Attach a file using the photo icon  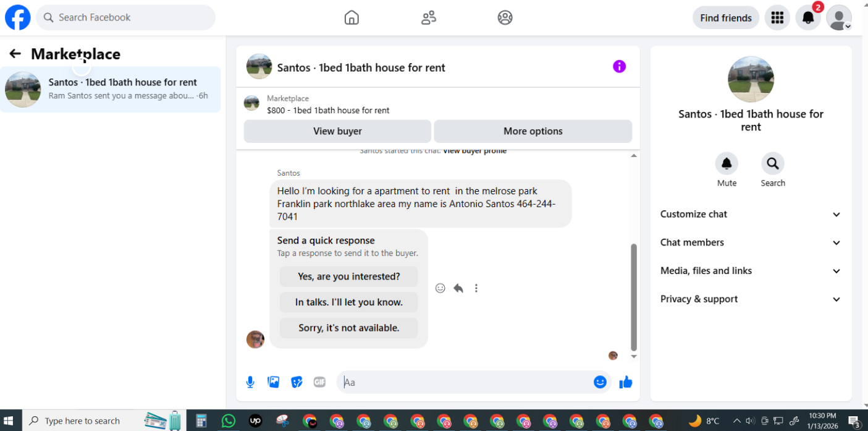click(273, 382)
